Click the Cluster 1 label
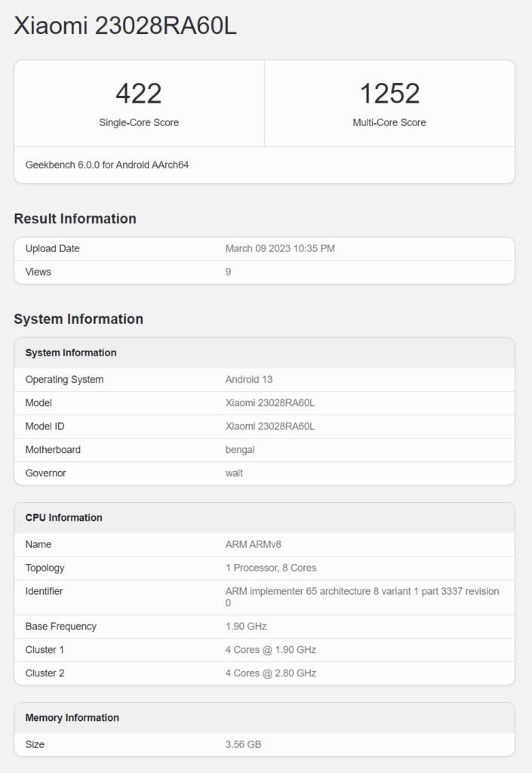This screenshot has width=532, height=773. click(45, 650)
